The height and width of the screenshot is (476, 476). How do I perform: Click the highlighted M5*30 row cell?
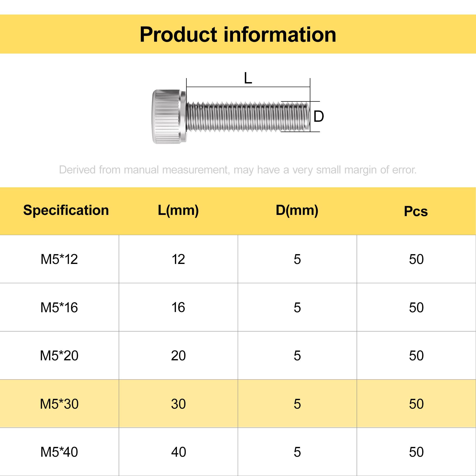pos(59,404)
